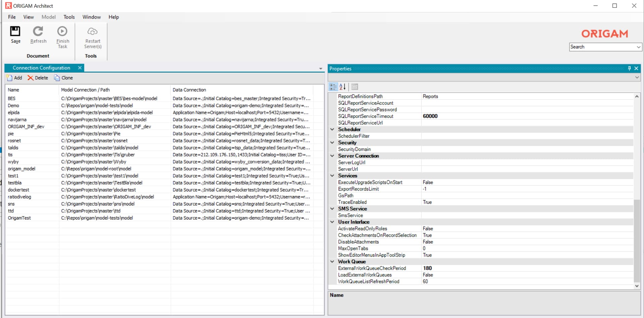The image size is (644, 318).
Task: Select the BES connection row
Action: click(159, 99)
